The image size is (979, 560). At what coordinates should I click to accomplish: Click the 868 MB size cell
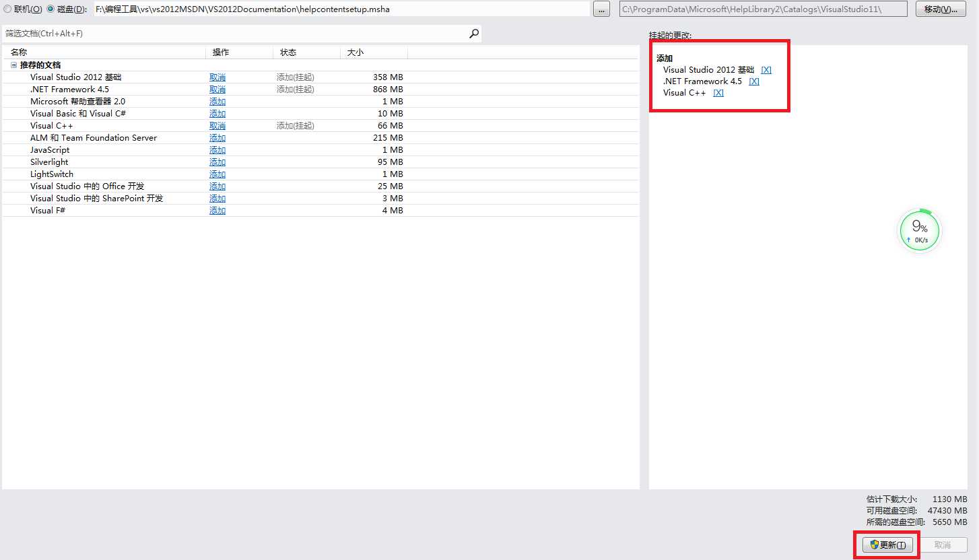[x=388, y=90]
